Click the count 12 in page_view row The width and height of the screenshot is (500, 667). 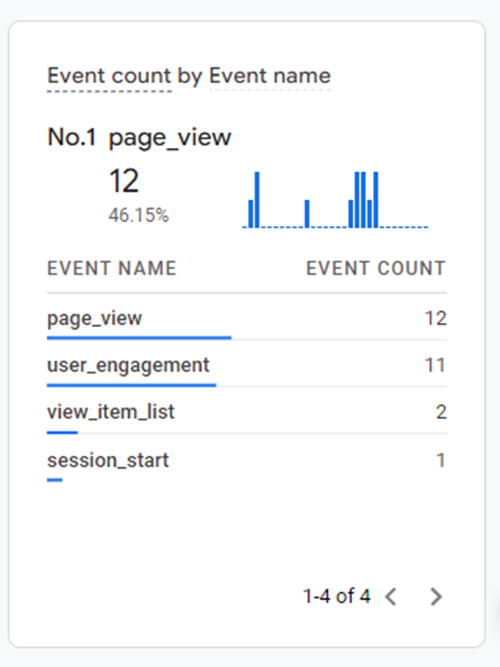[x=436, y=318]
